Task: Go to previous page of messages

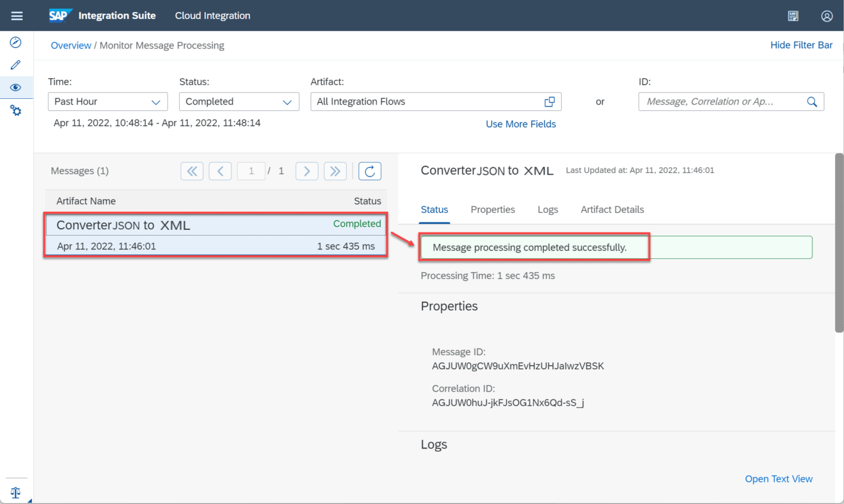Action: 220,171
